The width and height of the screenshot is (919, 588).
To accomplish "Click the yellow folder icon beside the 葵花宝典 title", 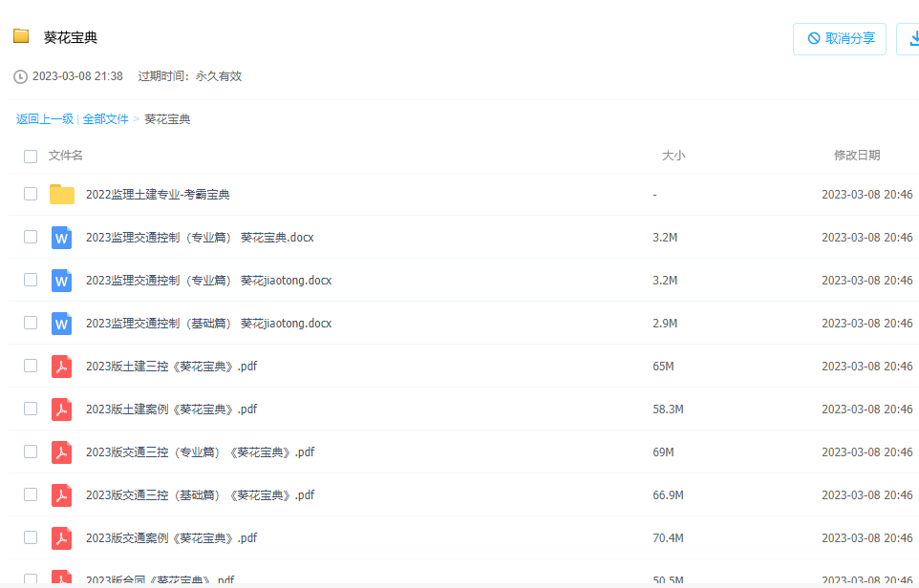I will tap(21, 36).
